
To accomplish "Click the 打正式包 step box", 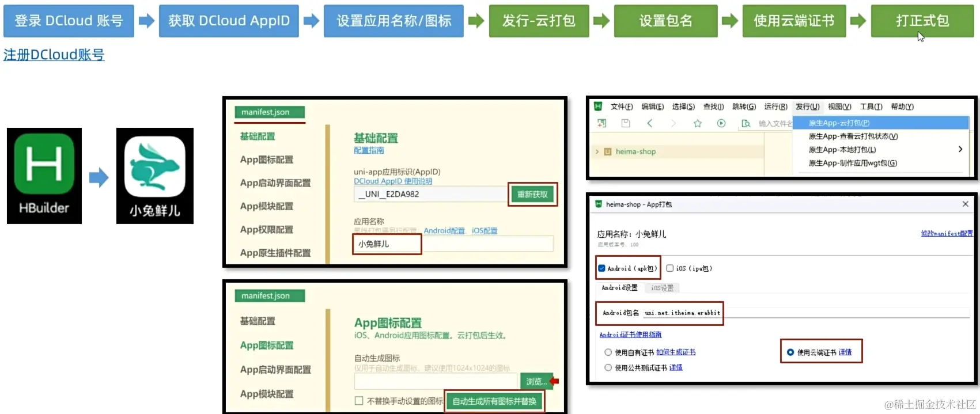I will click(x=922, y=21).
